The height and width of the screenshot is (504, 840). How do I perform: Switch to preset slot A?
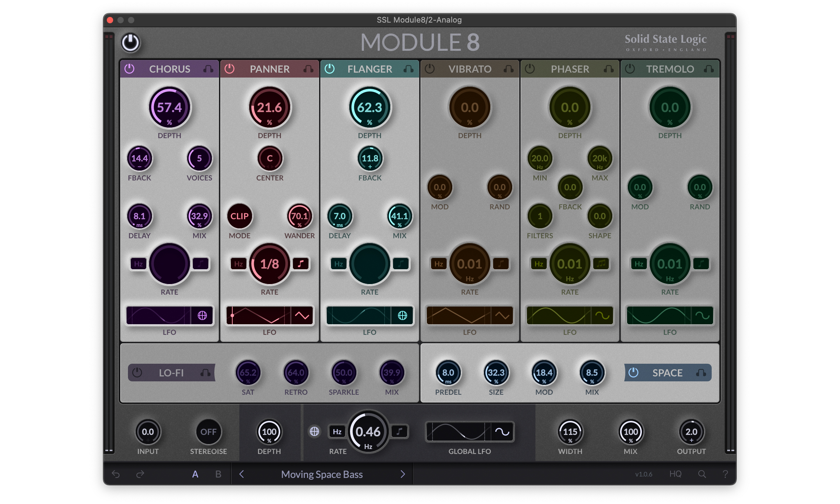(x=195, y=474)
